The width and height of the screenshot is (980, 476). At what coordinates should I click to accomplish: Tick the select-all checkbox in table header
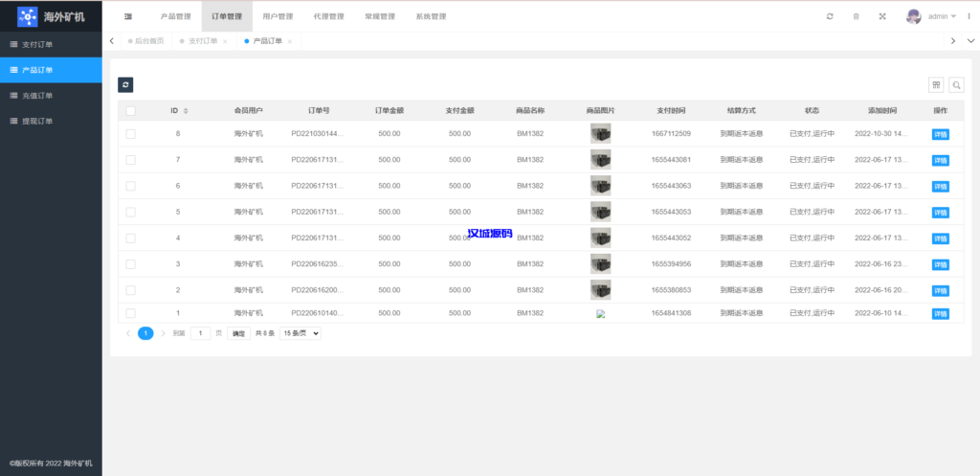(130, 111)
